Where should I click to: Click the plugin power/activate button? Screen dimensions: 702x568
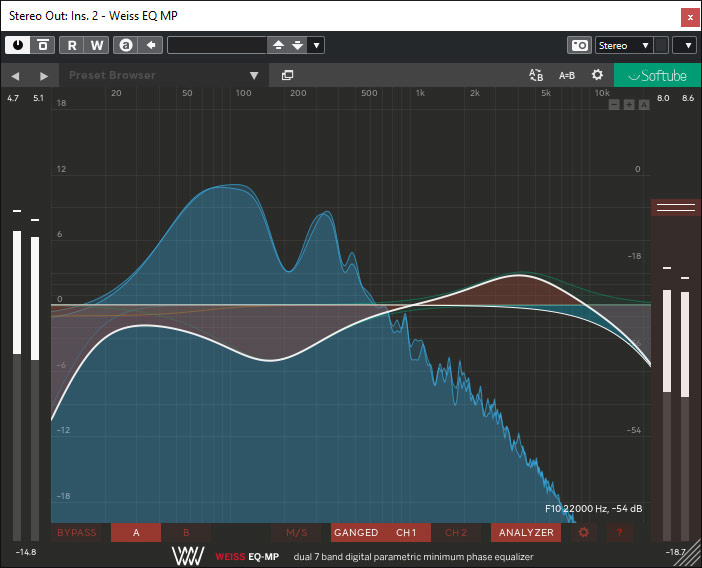[x=19, y=45]
